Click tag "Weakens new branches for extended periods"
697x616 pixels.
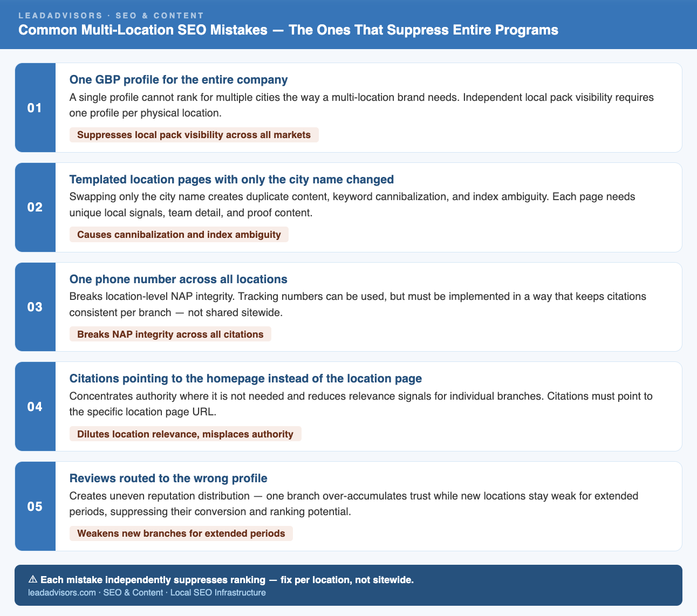coord(181,533)
